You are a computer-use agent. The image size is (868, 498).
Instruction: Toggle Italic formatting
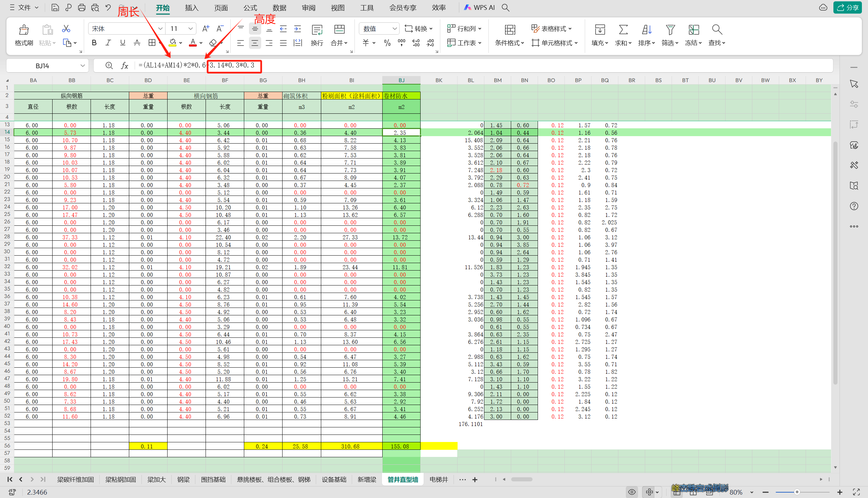pos(108,43)
